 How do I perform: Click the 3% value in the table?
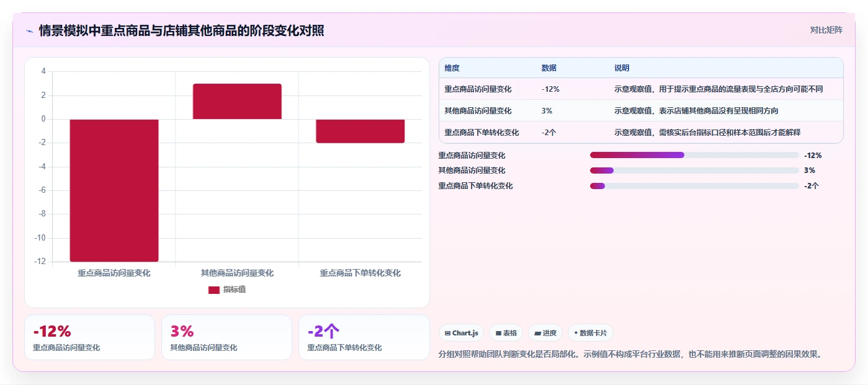coord(547,111)
